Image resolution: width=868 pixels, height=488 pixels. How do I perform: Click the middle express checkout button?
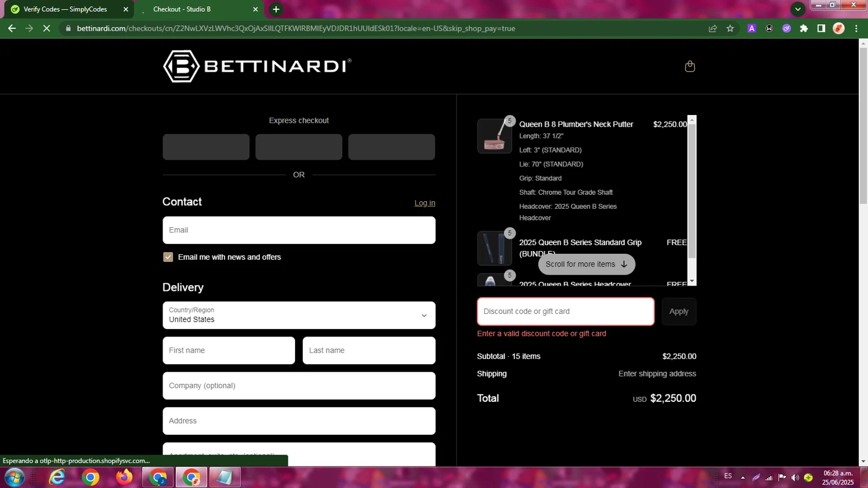coord(299,147)
